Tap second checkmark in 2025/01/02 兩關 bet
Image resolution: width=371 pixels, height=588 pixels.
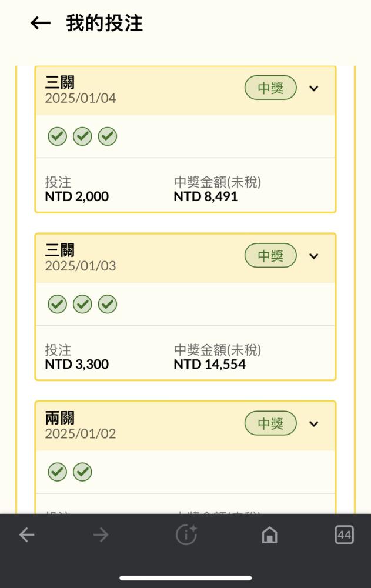point(82,472)
